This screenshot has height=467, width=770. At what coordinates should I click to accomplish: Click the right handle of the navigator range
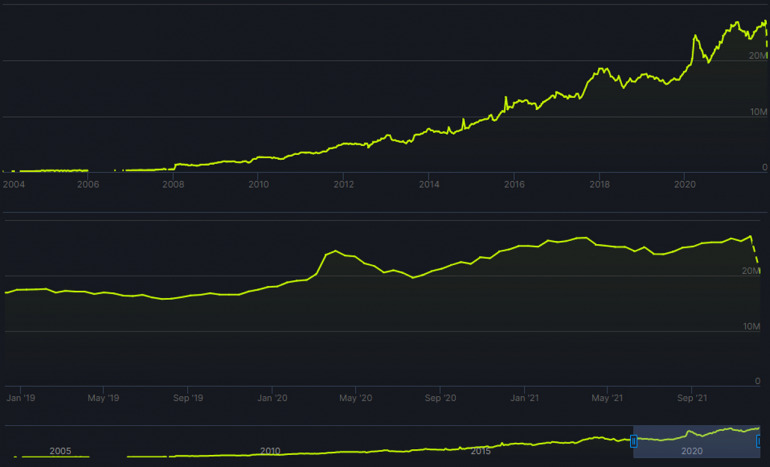759,441
